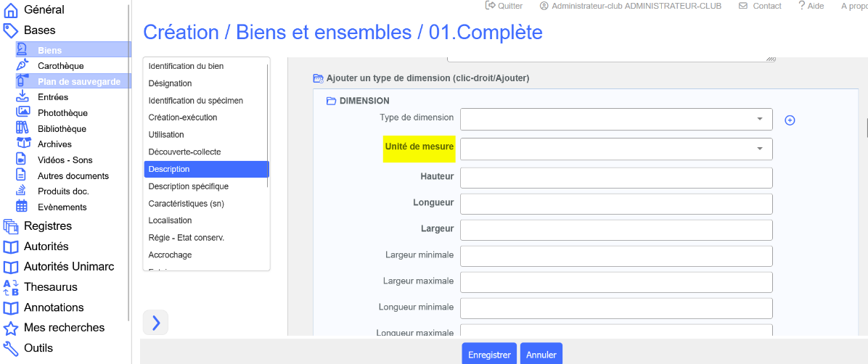Click the Annuler button

point(541,355)
